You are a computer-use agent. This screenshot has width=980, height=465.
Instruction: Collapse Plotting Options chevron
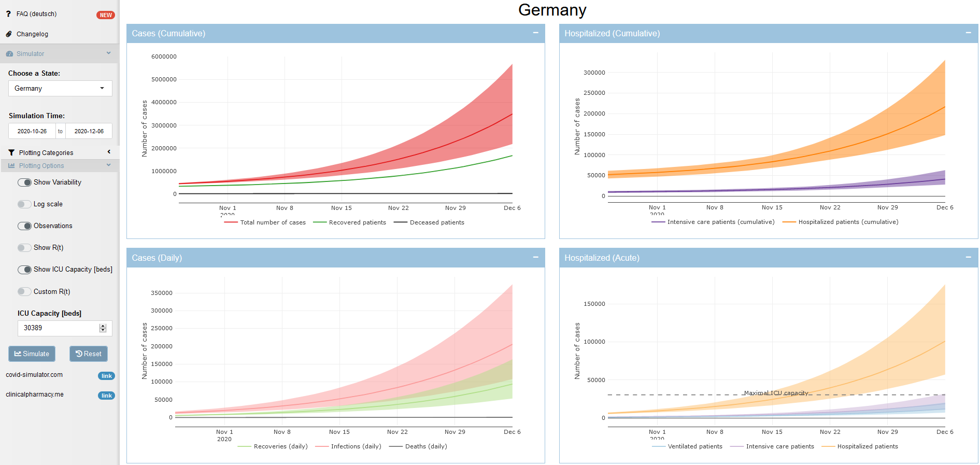tap(109, 165)
